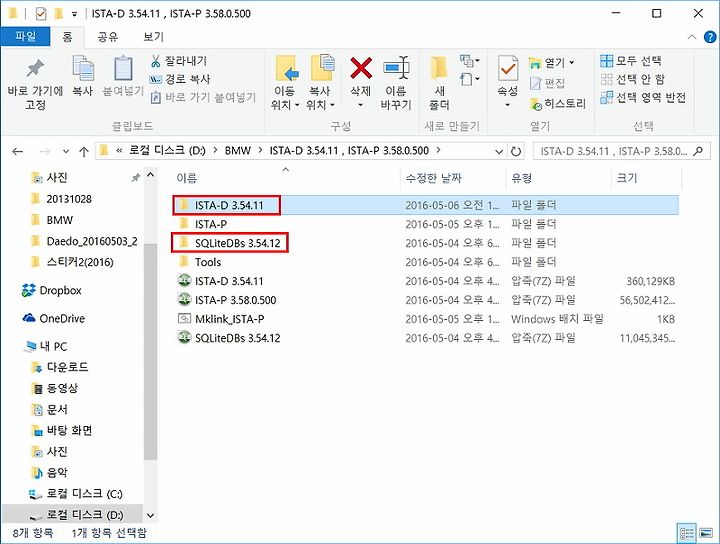Open Daedo_20160503_2 folder in sidebar
The height and width of the screenshot is (544, 720).
pos(84,241)
